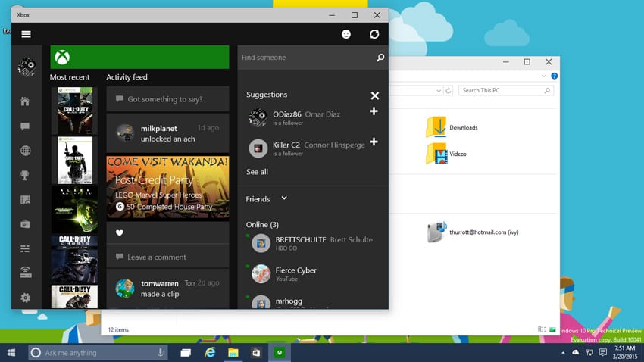Open Store bag icon in Xbox sidebar
This screenshot has width=644, height=362.
25,224
